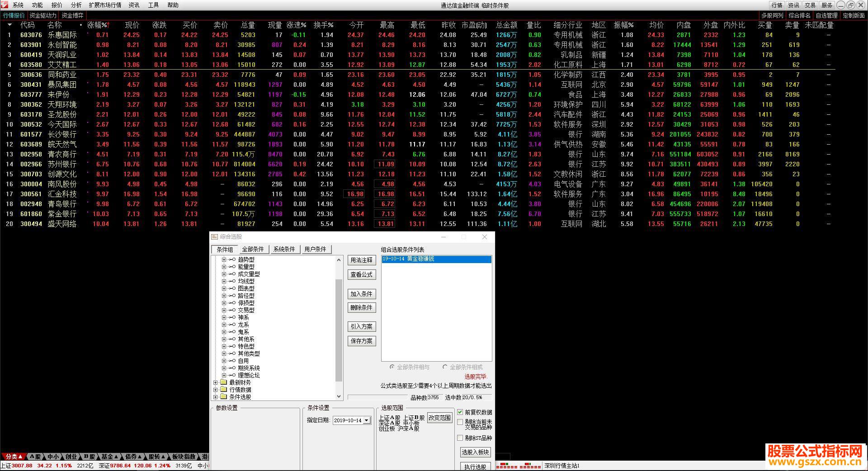Image resolution: width=868 pixels, height=471 pixels.
Task: Click the 加入条件 button
Action: click(362, 294)
